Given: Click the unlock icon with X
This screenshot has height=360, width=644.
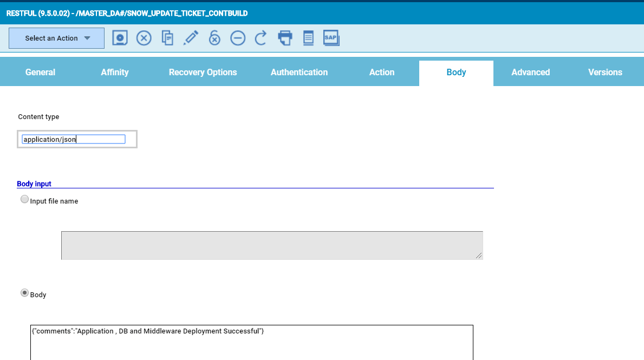Looking at the screenshot, I should click(x=214, y=38).
